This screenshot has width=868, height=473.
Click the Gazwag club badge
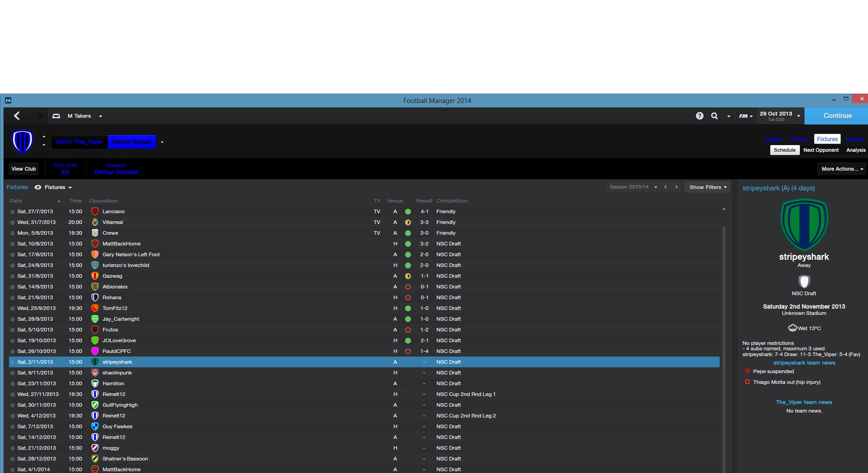coord(95,276)
